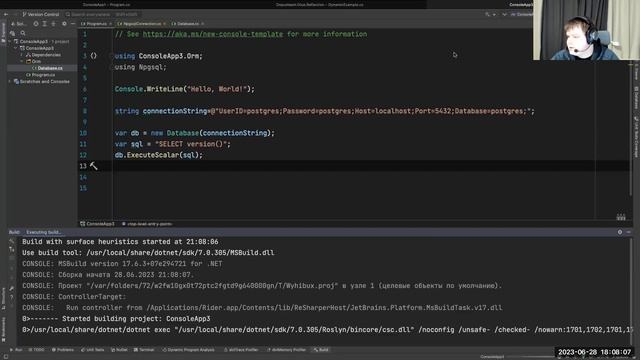Viewport: 640px width, 360px height.
Task: Open the dotMemory Profiler tool window
Action: click(286, 350)
